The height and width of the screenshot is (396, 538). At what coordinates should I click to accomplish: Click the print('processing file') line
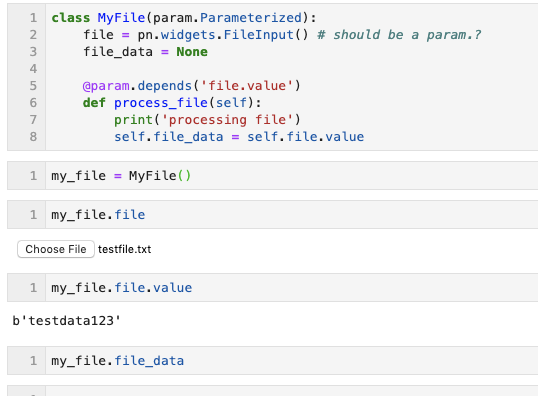tap(207, 120)
